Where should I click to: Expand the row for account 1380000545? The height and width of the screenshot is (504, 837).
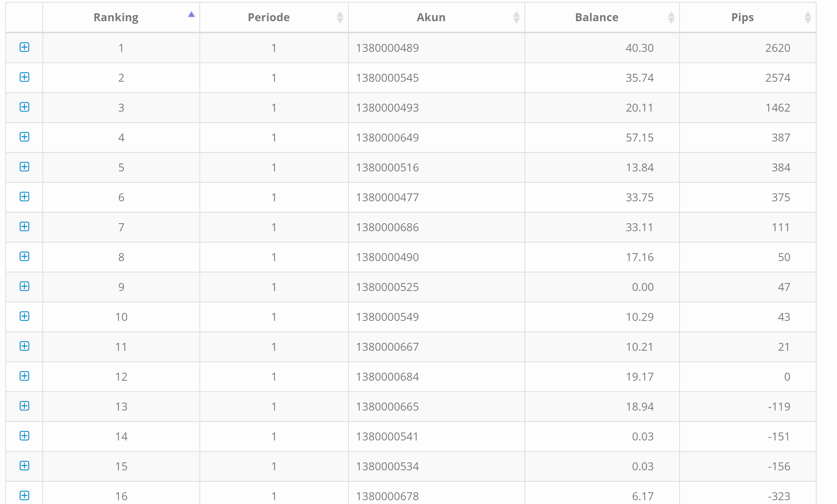(24, 77)
